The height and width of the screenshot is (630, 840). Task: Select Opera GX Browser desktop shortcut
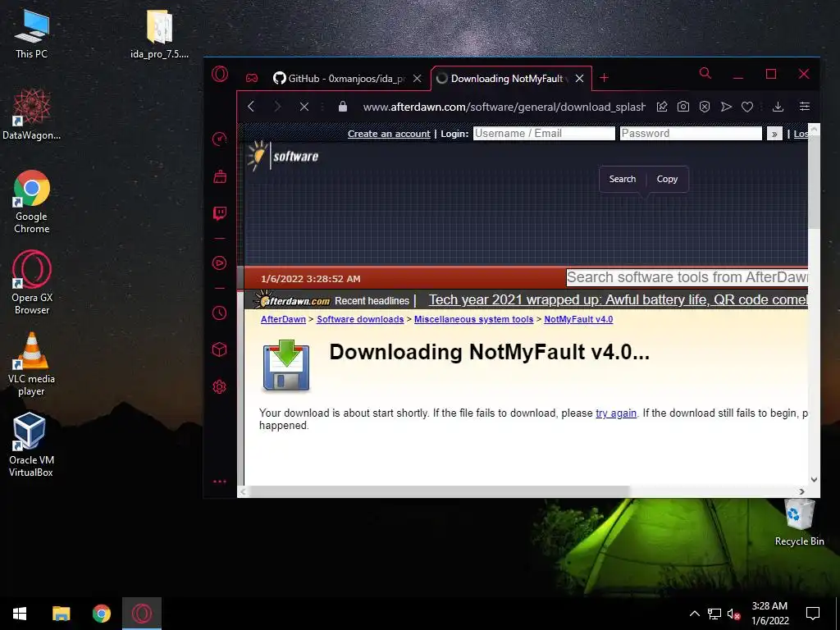(x=32, y=283)
